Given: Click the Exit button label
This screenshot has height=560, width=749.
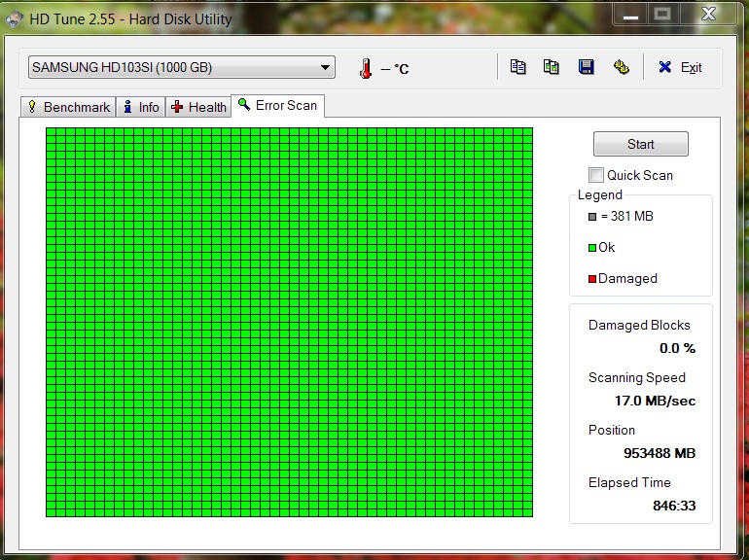Looking at the screenshot, I should [692, 67].
